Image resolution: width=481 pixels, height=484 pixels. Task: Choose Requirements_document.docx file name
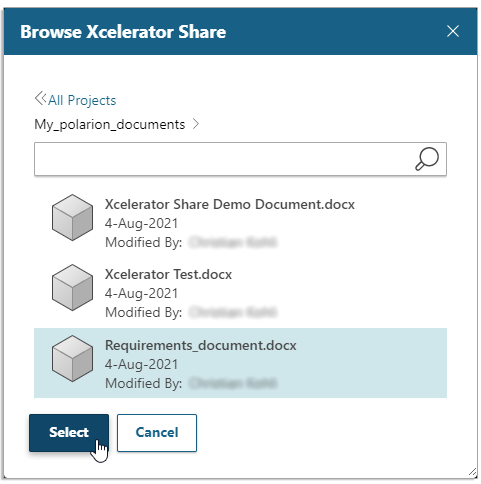click(x=201, y=345)
